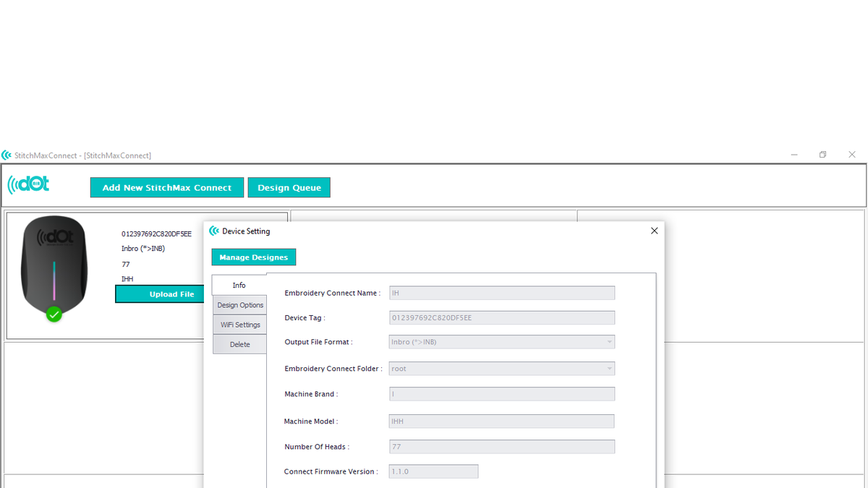
Task: Add a new StitchMax Connect device
Action: [167, 187]
